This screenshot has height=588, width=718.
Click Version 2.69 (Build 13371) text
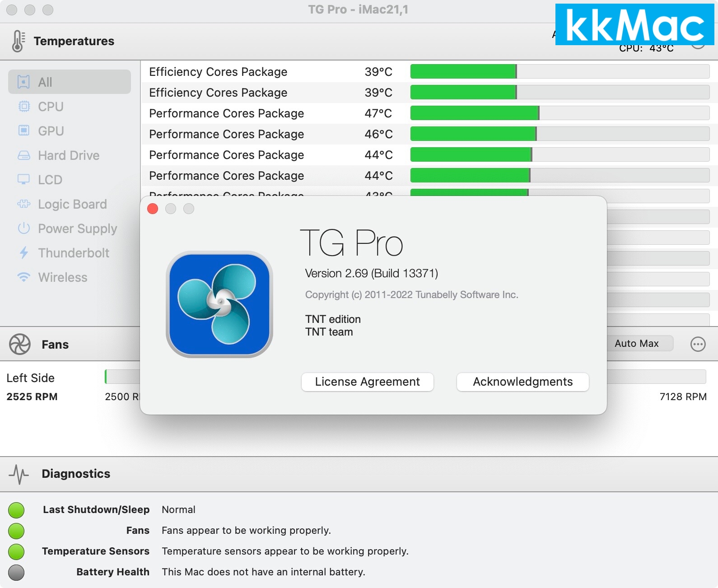click(372, 273)
